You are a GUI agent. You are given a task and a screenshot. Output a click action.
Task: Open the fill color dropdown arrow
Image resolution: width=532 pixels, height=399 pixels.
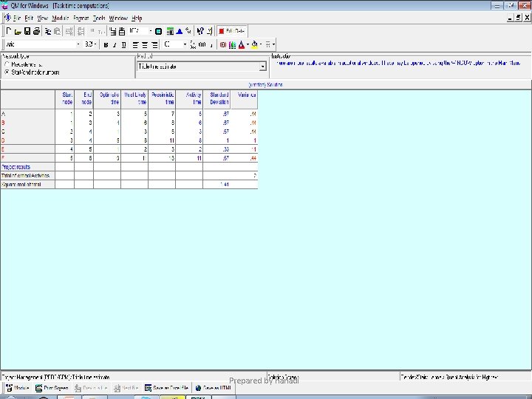(x=261, y=44)
